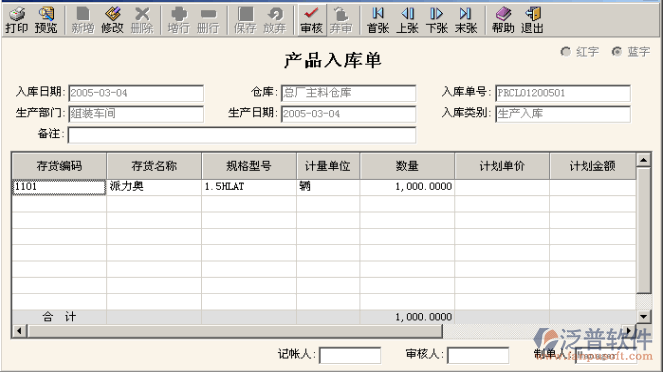
Task: Click the table's scroll up arrow
Action: point(644,160)
